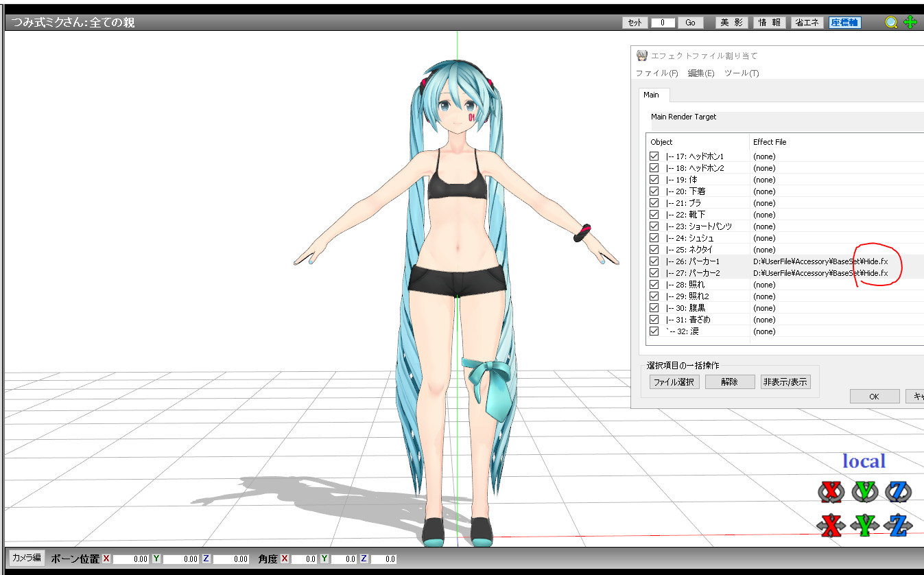Toggle the 20: 下着 checkbox

pos(654,191)
